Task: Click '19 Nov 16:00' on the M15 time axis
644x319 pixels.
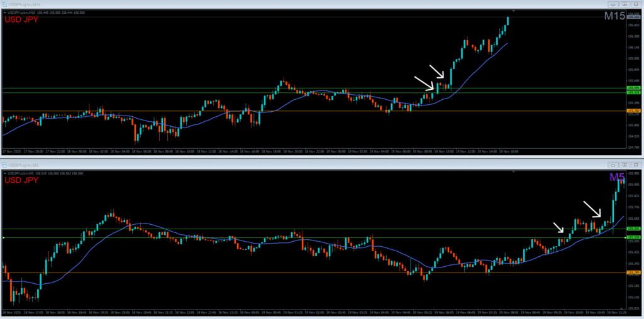Action: point(509,151)
